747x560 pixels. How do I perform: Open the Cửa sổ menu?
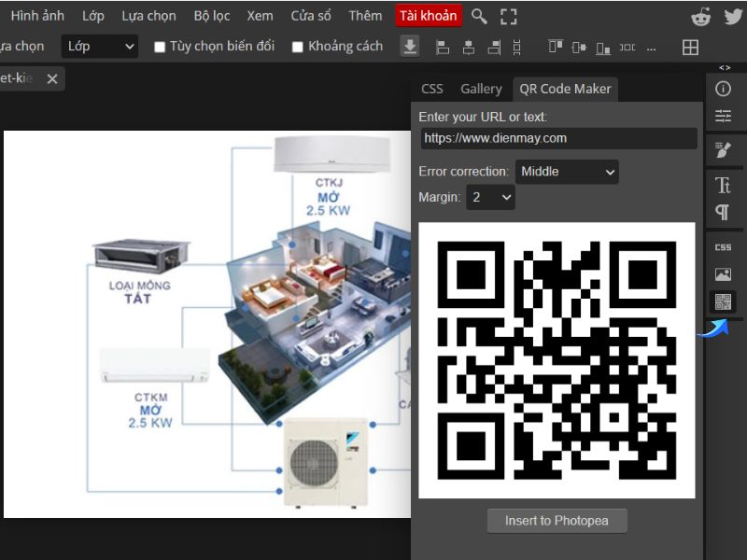tap(311, 16)
